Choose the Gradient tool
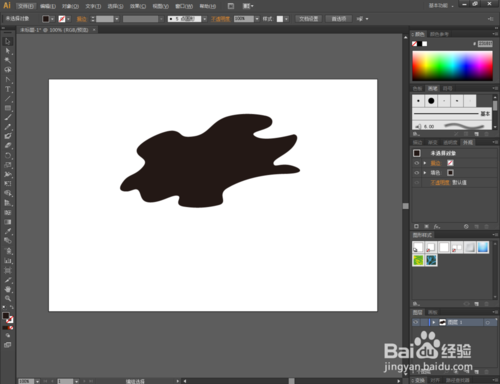This screenshot has width=500, height=384. click(8, 222)
